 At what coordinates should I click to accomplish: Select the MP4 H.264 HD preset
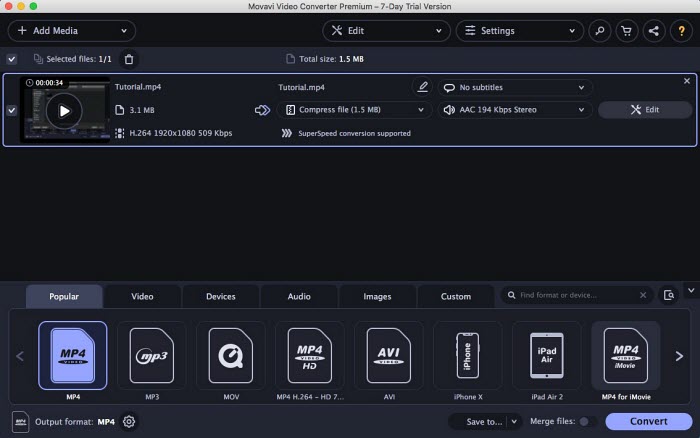[310, 355]
